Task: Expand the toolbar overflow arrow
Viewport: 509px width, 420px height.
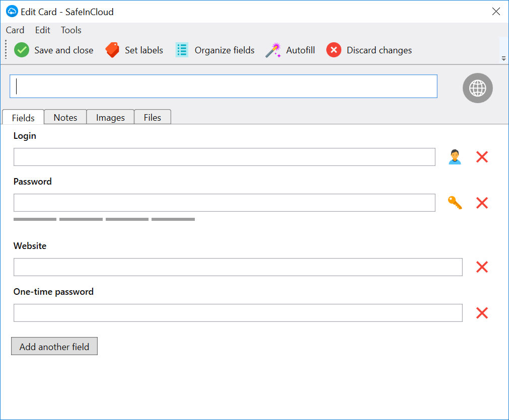Action: coord(503,59)
